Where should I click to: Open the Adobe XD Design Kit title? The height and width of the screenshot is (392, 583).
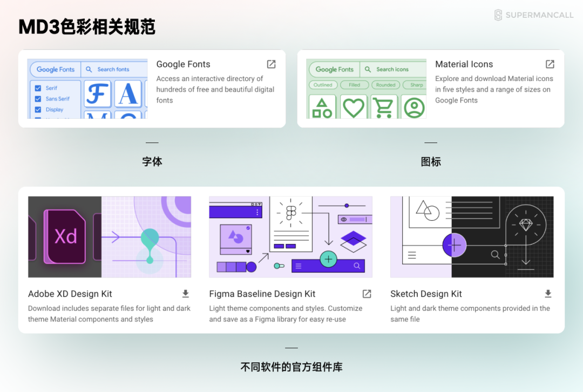pyautogui.click(x=70, y=294)
